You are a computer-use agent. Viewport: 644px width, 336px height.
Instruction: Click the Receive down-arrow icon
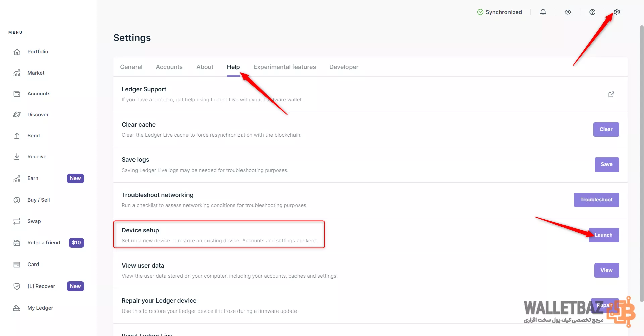[x=17, y=157]
